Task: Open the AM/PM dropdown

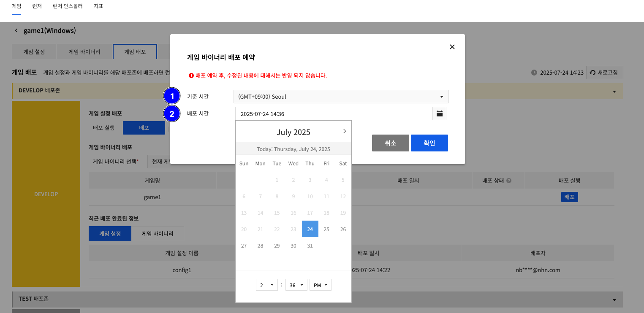Action: coord(320,285)
